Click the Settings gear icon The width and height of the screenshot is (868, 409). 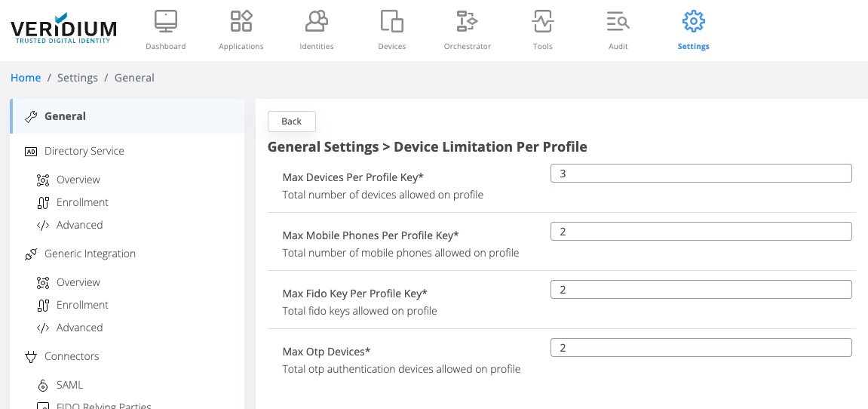[x=693, y=22]
